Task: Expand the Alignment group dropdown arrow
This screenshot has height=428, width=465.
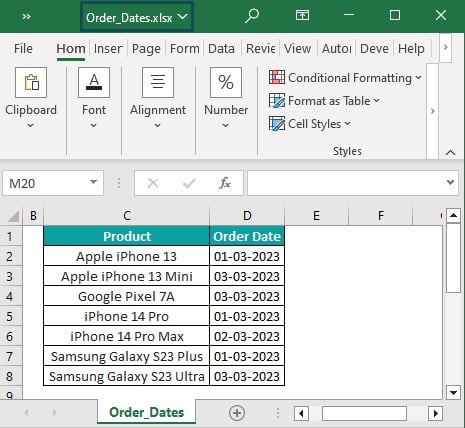Action: pos(157,125)
